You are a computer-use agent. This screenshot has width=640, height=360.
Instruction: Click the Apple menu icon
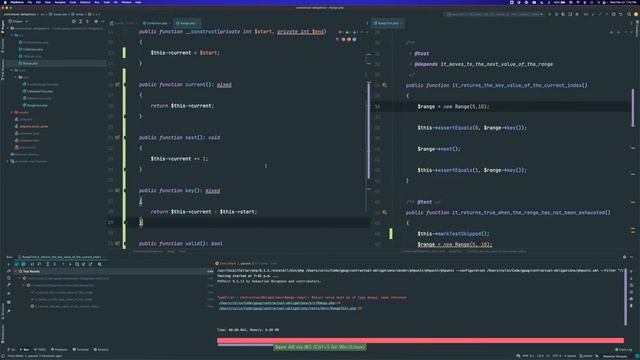tap(5, 2)
